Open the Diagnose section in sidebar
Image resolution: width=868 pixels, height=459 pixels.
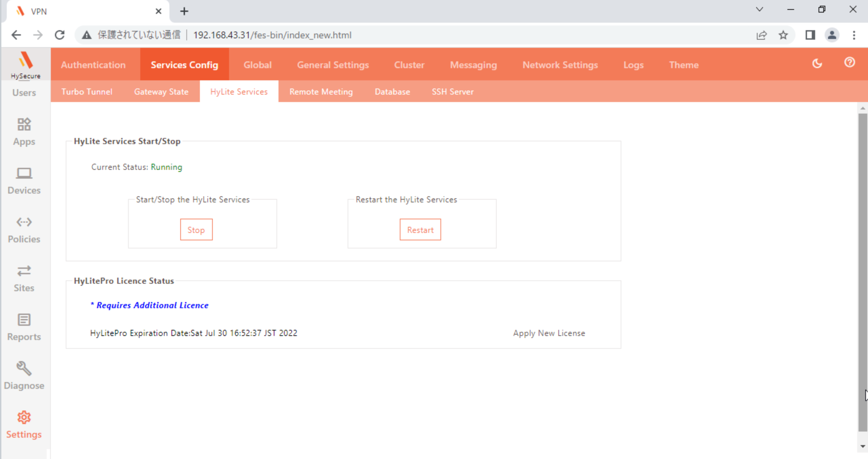click(24, 376)
